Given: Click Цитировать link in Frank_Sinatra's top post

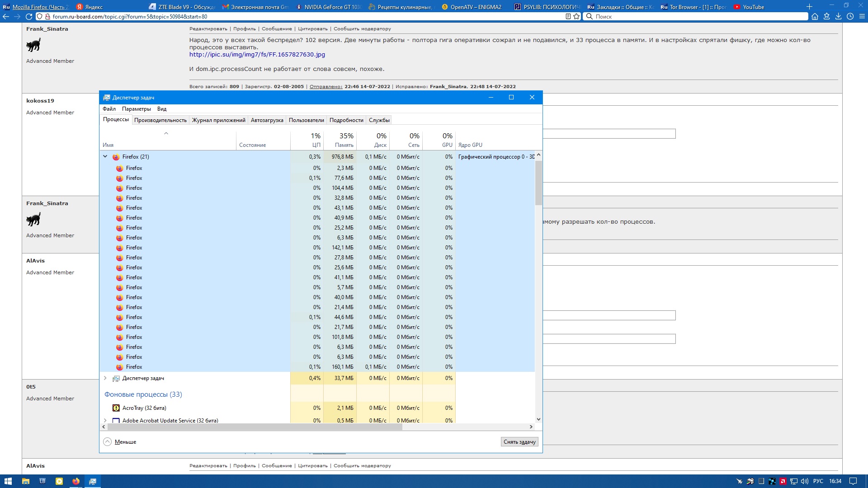Looking at the screenshot, I should (312, 29).
